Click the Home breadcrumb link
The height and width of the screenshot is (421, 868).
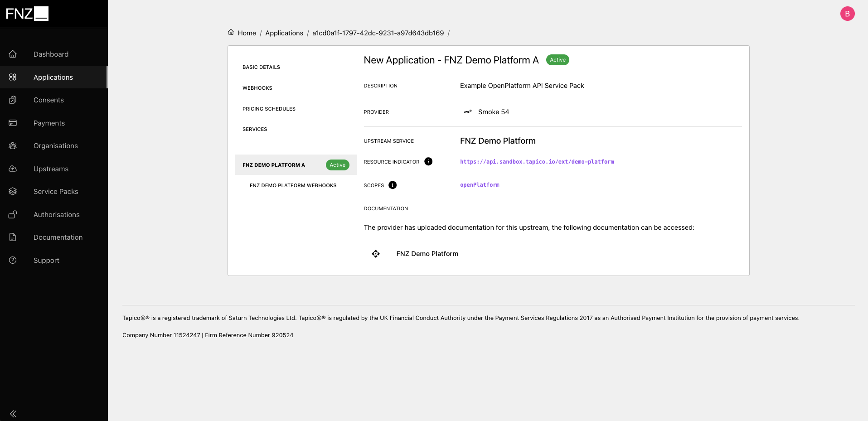[247, 33]
